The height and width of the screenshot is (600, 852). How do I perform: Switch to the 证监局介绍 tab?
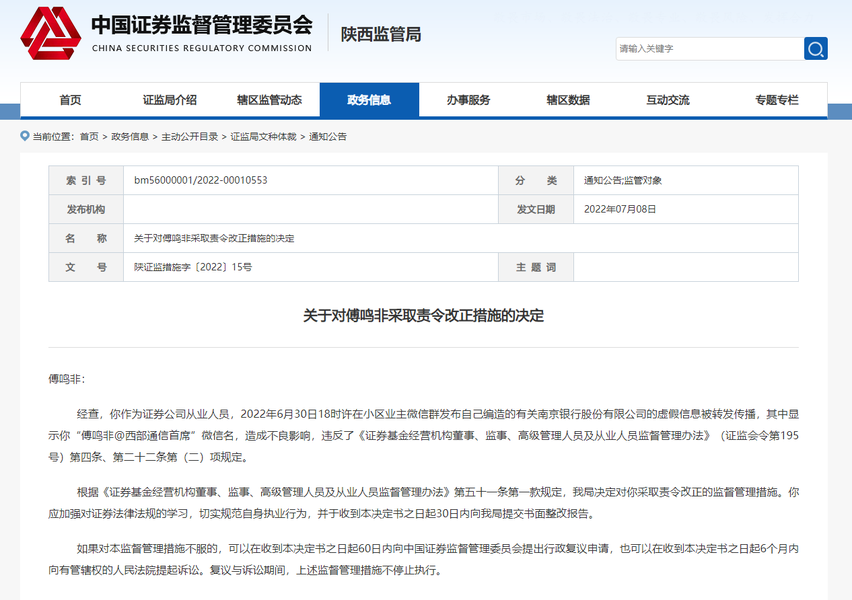click(x=169, y=100)
